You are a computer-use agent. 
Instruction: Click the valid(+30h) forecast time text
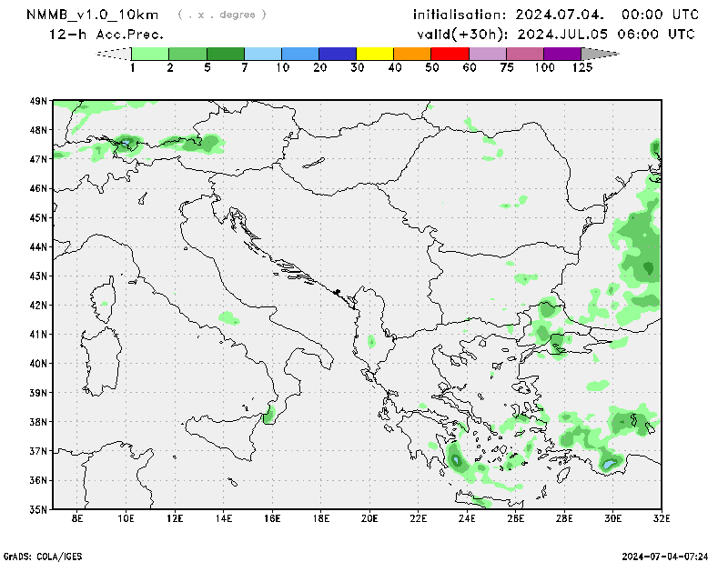click(553, 35)
